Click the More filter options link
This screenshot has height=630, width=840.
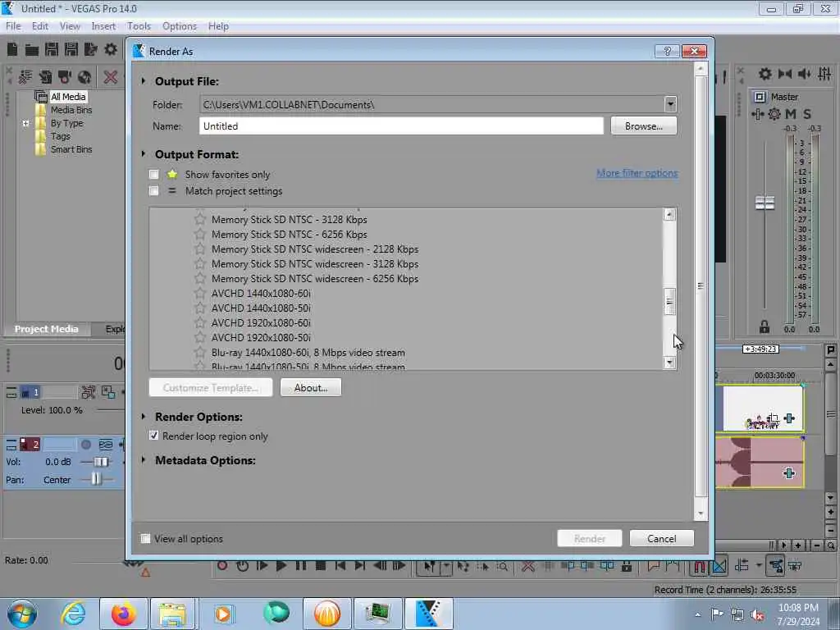pos(637,173)
